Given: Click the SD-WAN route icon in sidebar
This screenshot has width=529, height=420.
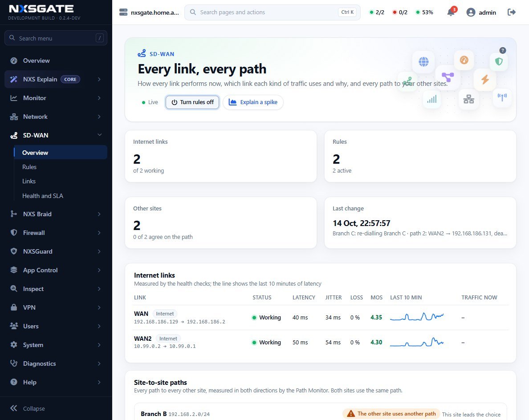Looking at the screenshot, I should 14,136.
